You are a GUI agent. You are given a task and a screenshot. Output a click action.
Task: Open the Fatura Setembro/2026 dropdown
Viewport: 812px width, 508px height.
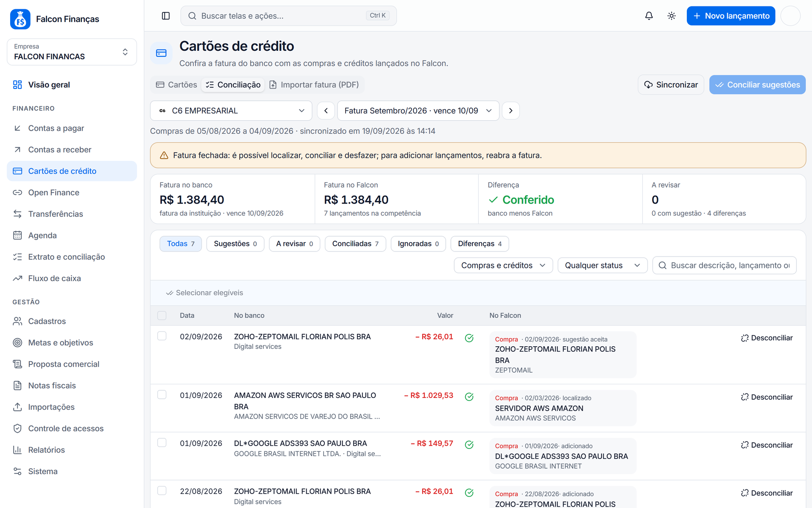tap(418, 110)
